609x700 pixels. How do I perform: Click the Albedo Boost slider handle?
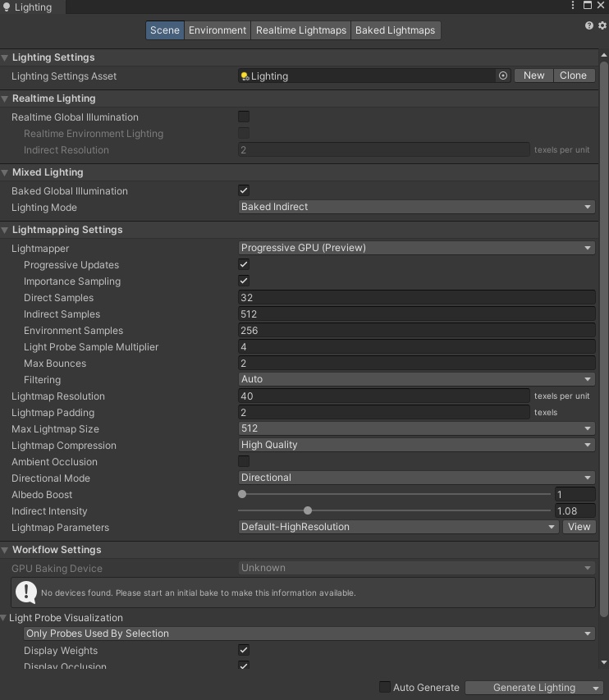(x=242, y=494)
